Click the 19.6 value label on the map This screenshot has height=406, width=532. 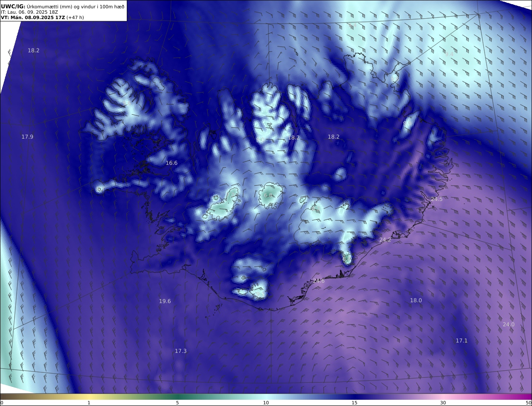tap(165, 301)
